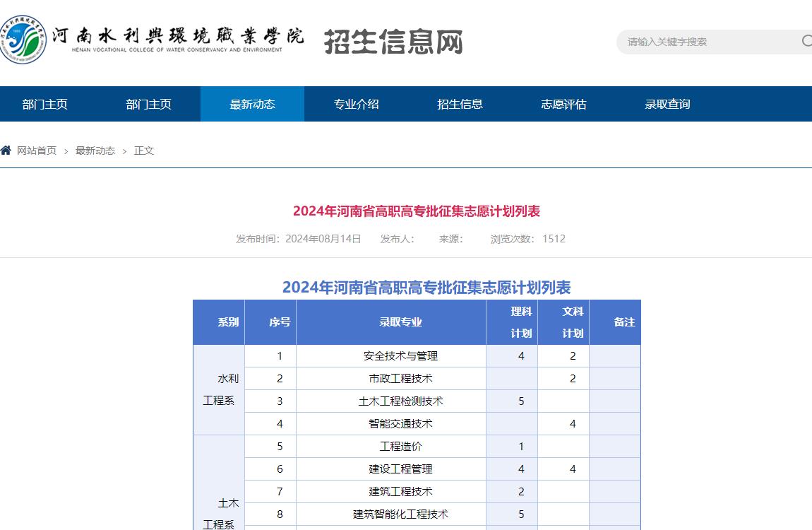The height and width of the screenshot is (530, 812).
Task: Click the 录取专业 table column header
Action: (400, 322)
